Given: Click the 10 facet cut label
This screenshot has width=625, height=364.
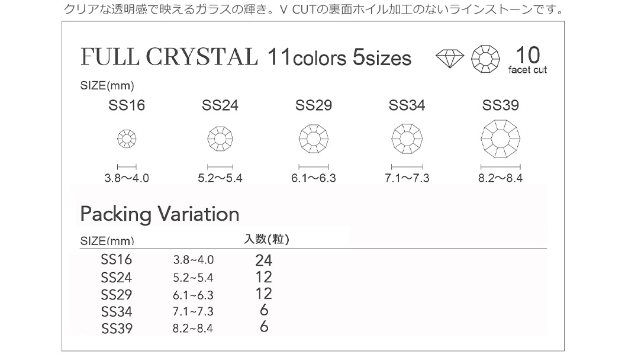Looking at the screenshot, I should tap(528, 60).
